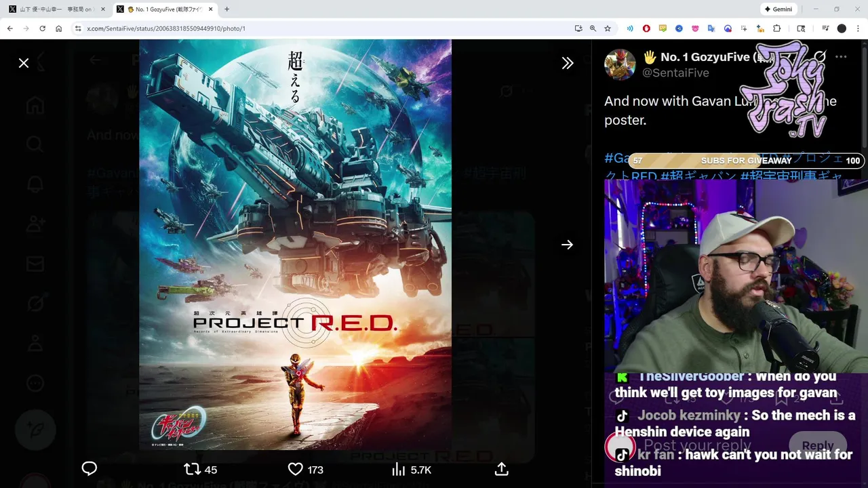868x488 pixels.
Task: Open the tweet's more options menu
Action: click(841, 57)
